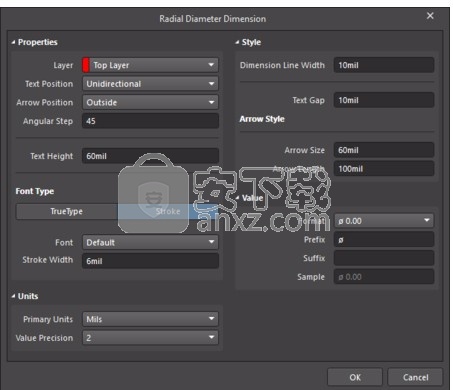Click the Arrow Size field
Screen dimensions: 453x390
click(x=384, y=150)
